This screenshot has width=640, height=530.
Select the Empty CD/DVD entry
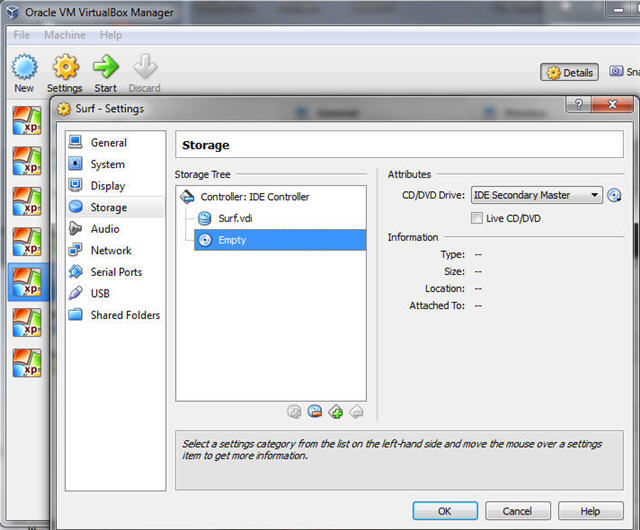280,240
